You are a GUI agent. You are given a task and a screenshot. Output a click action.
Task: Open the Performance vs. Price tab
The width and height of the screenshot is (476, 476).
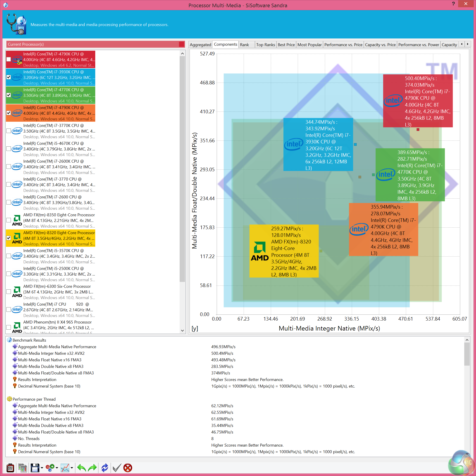pyautogui.click(x=343, y=45)
